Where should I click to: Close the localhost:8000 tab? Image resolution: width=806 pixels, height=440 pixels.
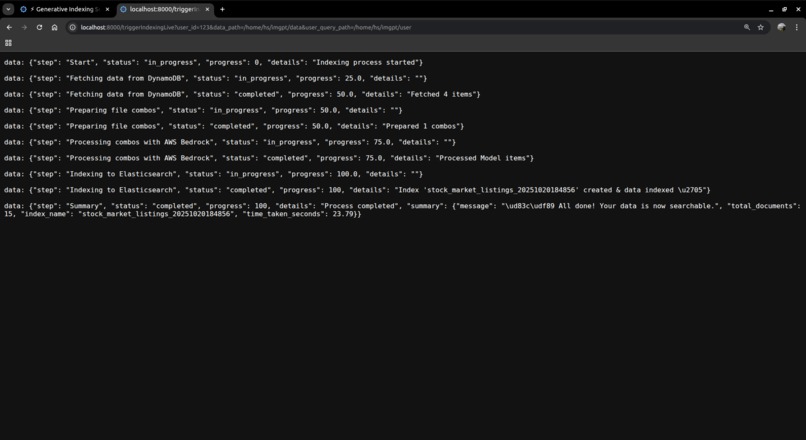click(x=207, y=9)
